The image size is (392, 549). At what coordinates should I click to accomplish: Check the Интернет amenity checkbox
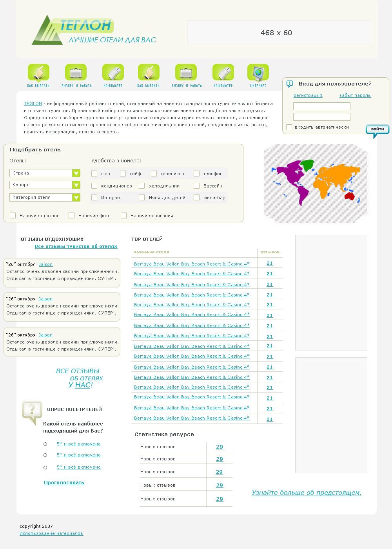click(x=94, y=198)
